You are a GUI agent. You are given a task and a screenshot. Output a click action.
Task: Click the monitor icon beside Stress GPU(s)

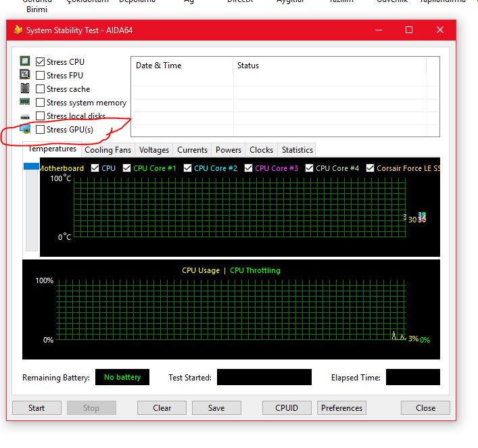point(25,128)
